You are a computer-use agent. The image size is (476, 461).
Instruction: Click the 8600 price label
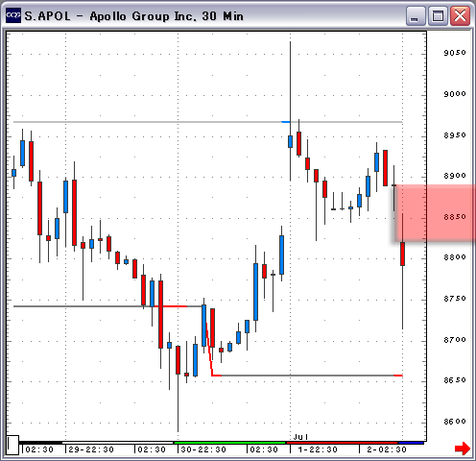[455, 422]
